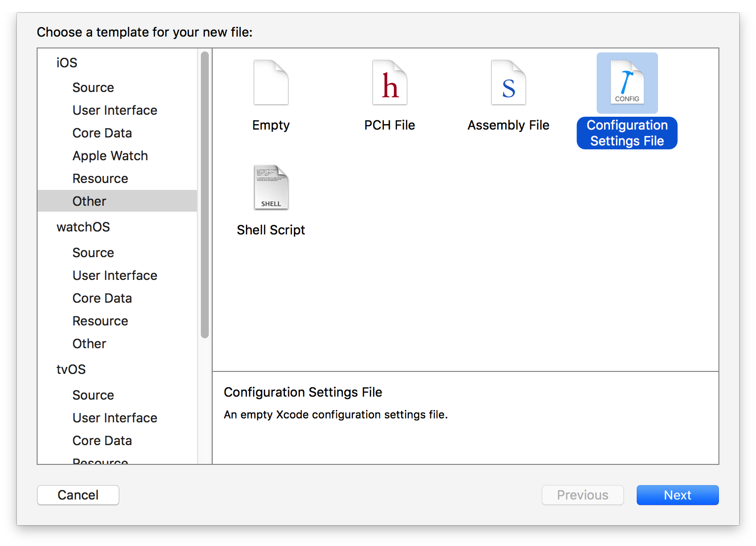Click the sidebar vertical scrollbar
756x546 pixels.
click(205, 195)
